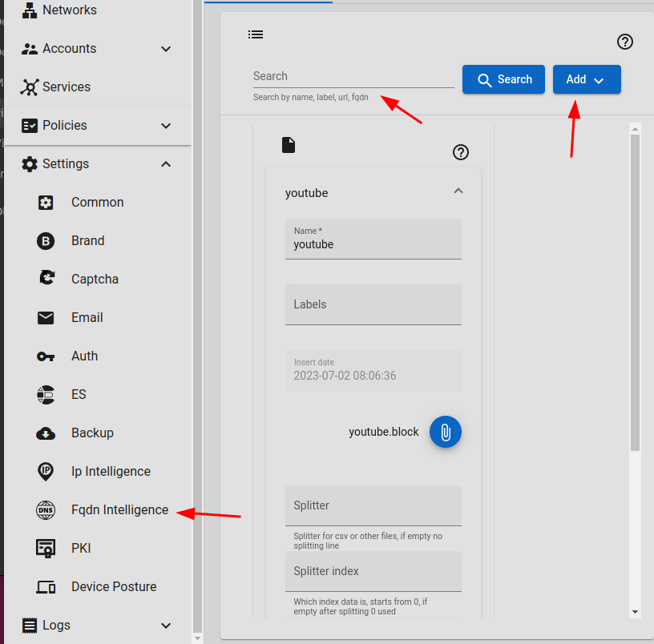Screen dimensions: 654x644
Task: Focus the Search input field
Action: (353, 77)
